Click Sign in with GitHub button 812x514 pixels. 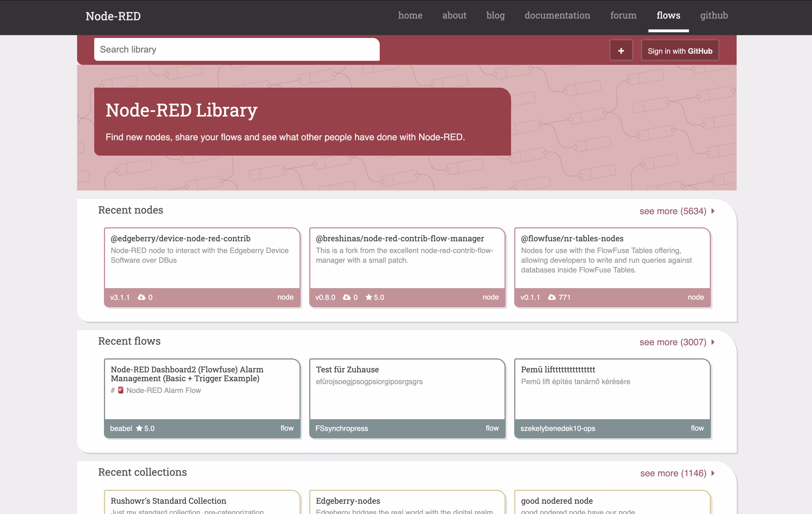click(x=680, y=51)
